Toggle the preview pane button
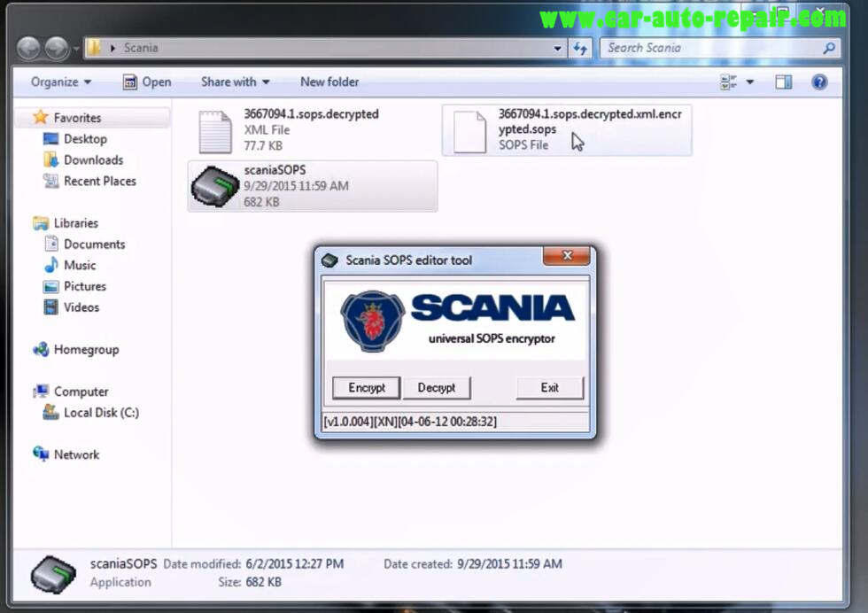 [x=783, y=82]
